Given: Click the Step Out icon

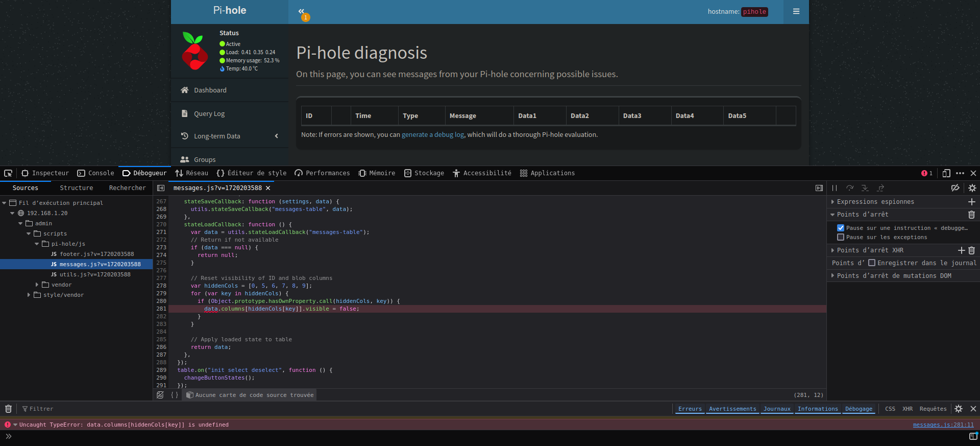Looking at the screenshot, I should [x=880, y=188].
